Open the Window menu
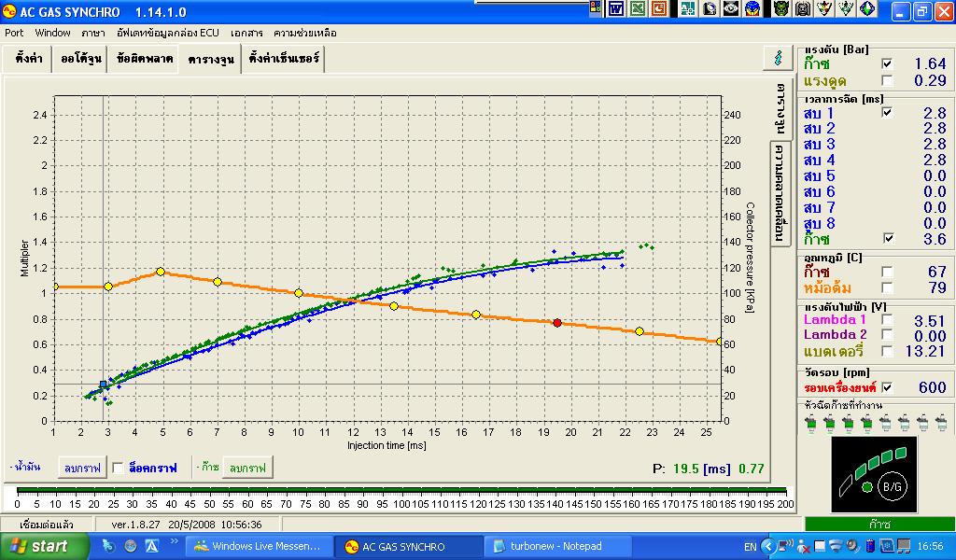Image resolution: width=956 pixels, height=560 pixels. click(53, 32)
